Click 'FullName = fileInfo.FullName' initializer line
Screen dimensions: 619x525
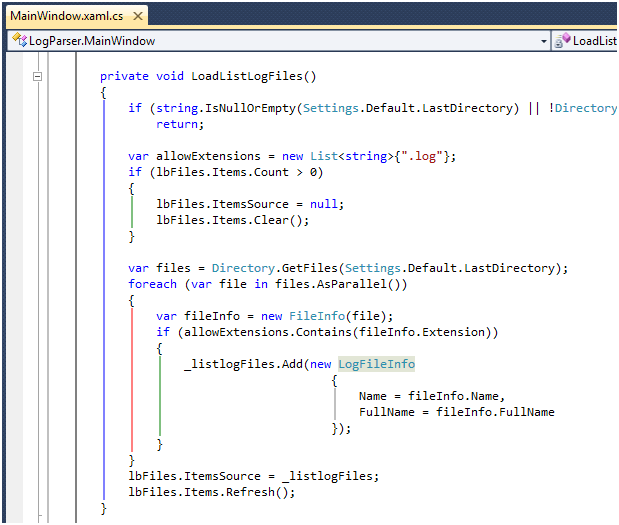(457, 412)
